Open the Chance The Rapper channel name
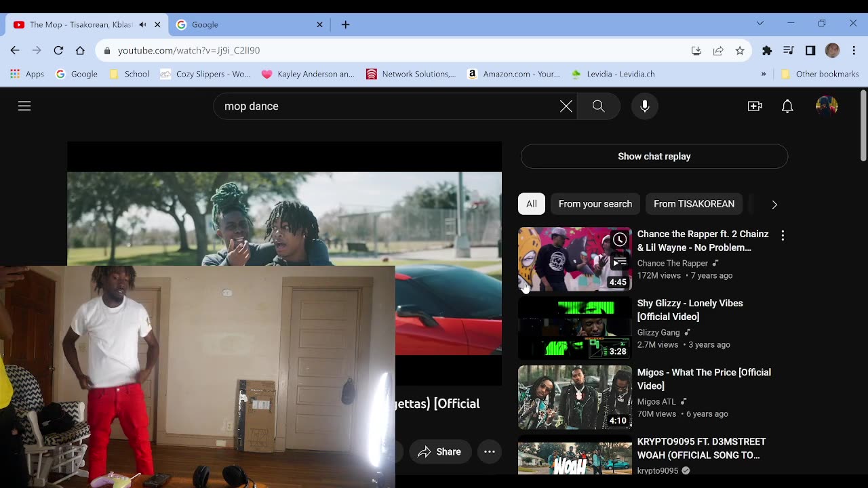 673,263
